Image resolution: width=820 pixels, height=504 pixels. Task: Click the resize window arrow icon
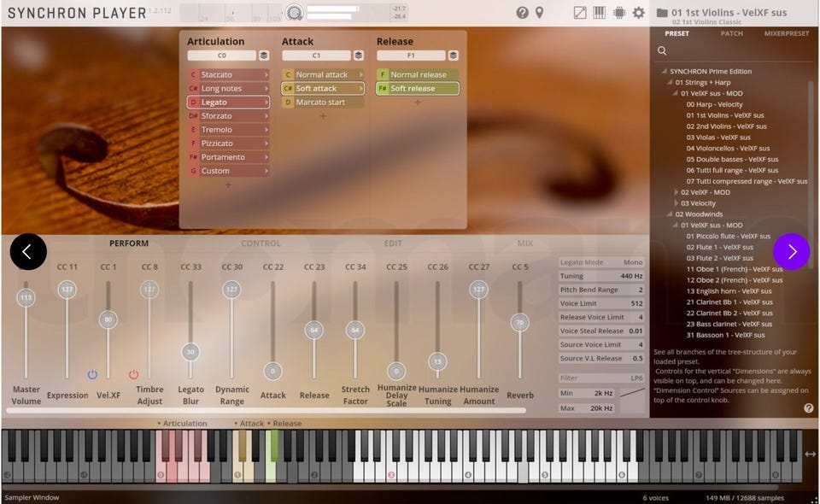point(580,13)
